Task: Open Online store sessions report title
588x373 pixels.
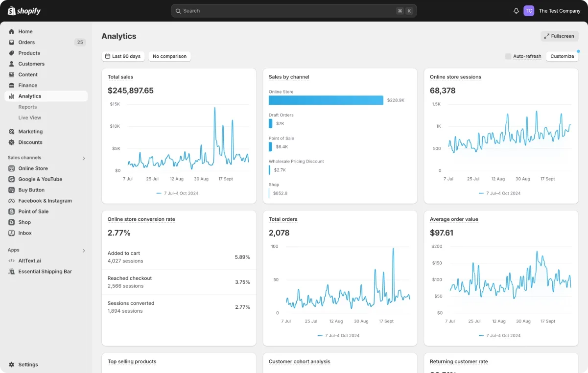Action: click(x=455, y=77)
